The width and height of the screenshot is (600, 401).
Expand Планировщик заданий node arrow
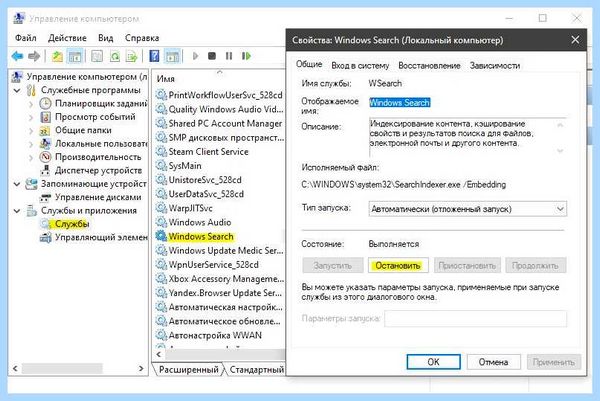point(31,104)
